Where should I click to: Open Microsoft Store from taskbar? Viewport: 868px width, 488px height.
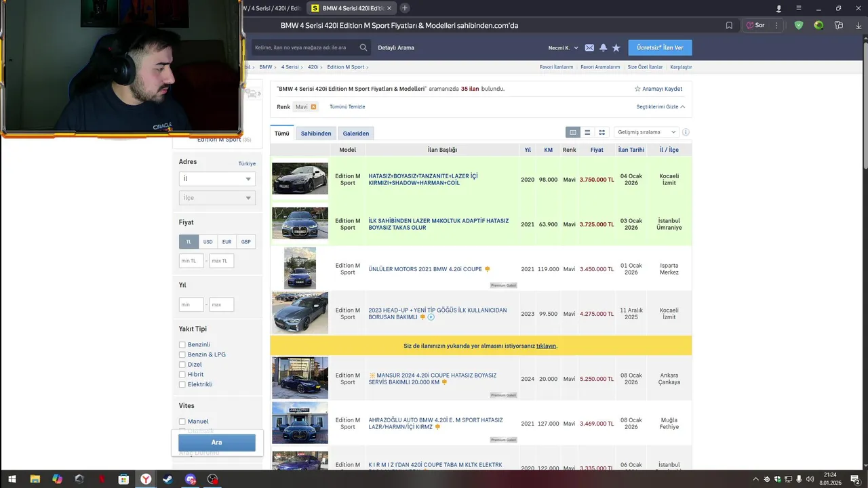click(123, 479)
